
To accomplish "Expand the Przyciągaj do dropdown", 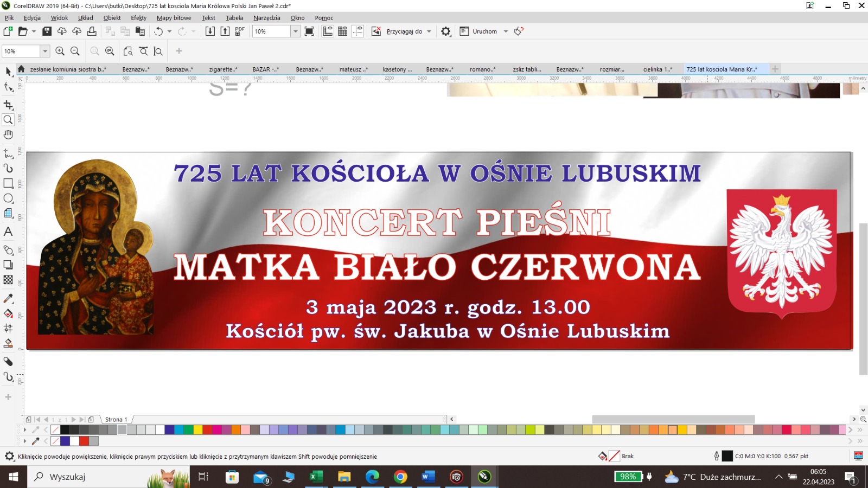I will click(429, 31).
